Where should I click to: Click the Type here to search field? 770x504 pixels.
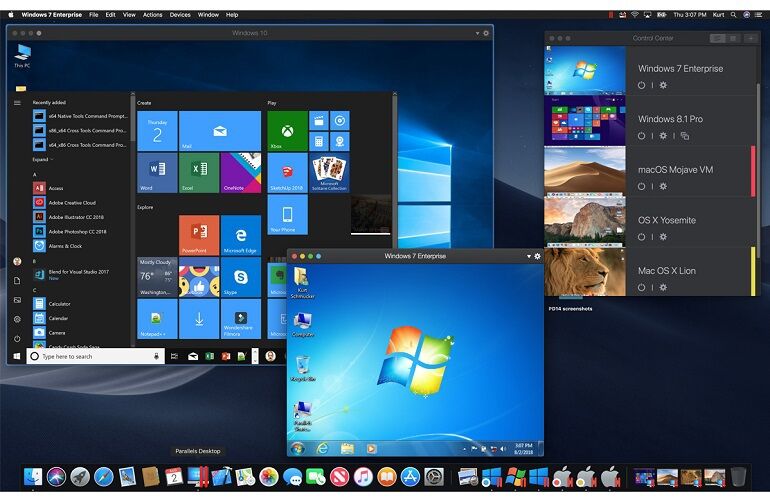96,356
